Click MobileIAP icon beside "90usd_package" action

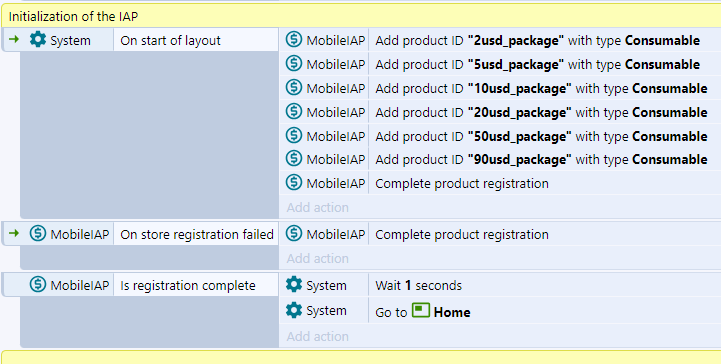(x=294, y=159)
